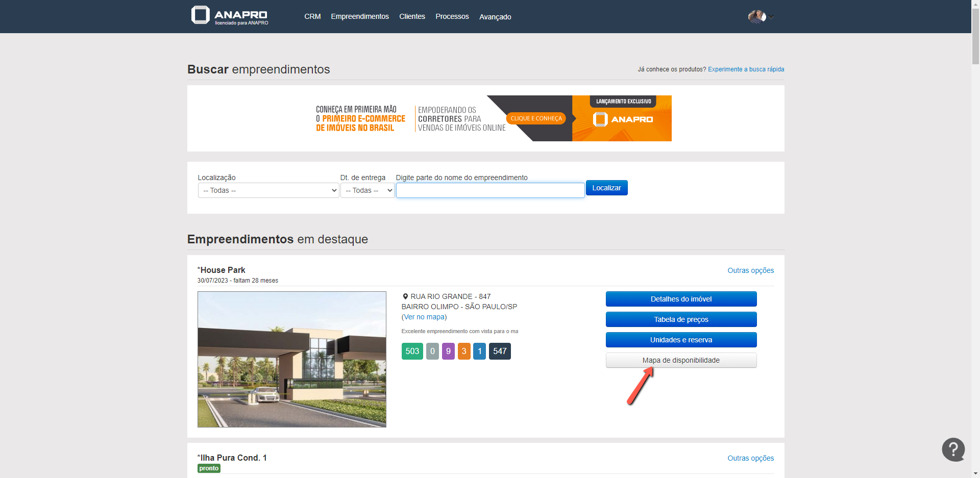Click the dark 547 total units badge
Image resolution: width=980 pixels, height=478 pixels.
500,351
